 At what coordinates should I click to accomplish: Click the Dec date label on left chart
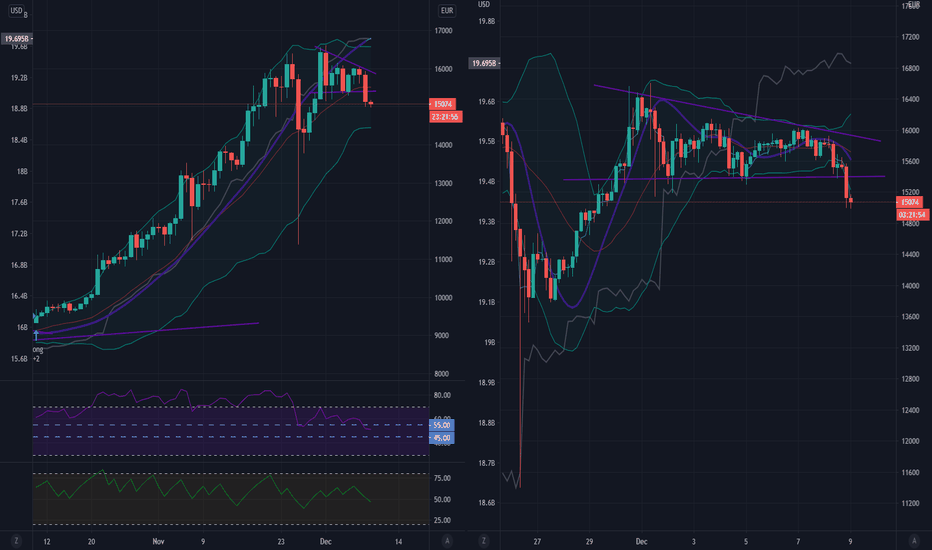(325, 542)
